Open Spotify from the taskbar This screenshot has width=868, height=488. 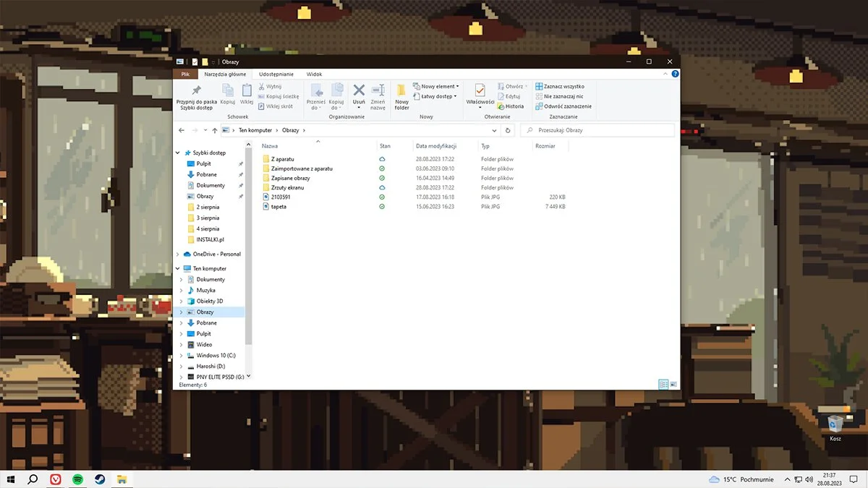click(x=77, y=478)
